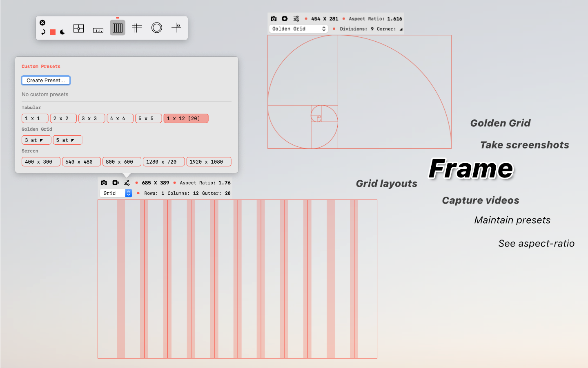This screenshot has height=368, width=588.
Task: Click the red dot before 685 X 389
Action: 136,183
